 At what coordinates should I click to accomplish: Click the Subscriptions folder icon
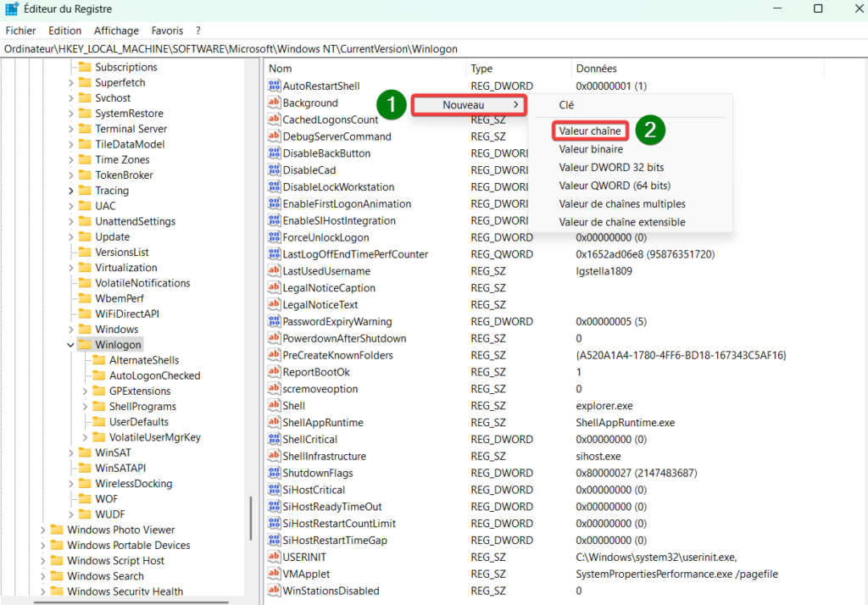pyautogui.click(x=85, y=67)
